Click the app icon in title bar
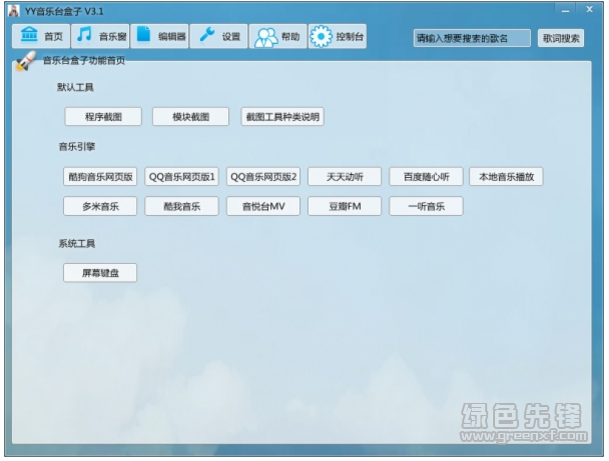The image size is (609, 461). 14,11
